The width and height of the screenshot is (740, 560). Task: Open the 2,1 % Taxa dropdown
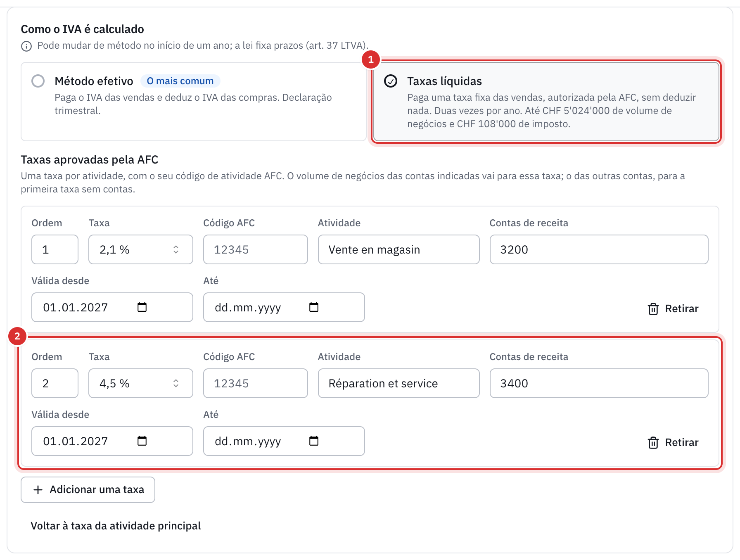(141, 249)
